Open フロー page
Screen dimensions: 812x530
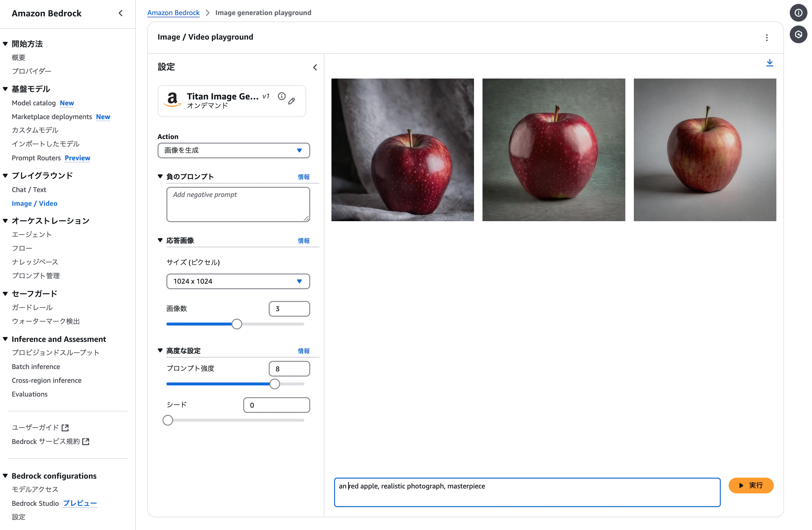pyautogui.click(x=22, y=248)
